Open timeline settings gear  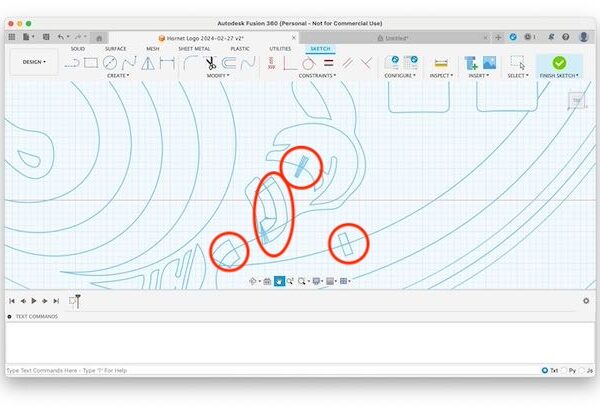[x=586, y=301]
